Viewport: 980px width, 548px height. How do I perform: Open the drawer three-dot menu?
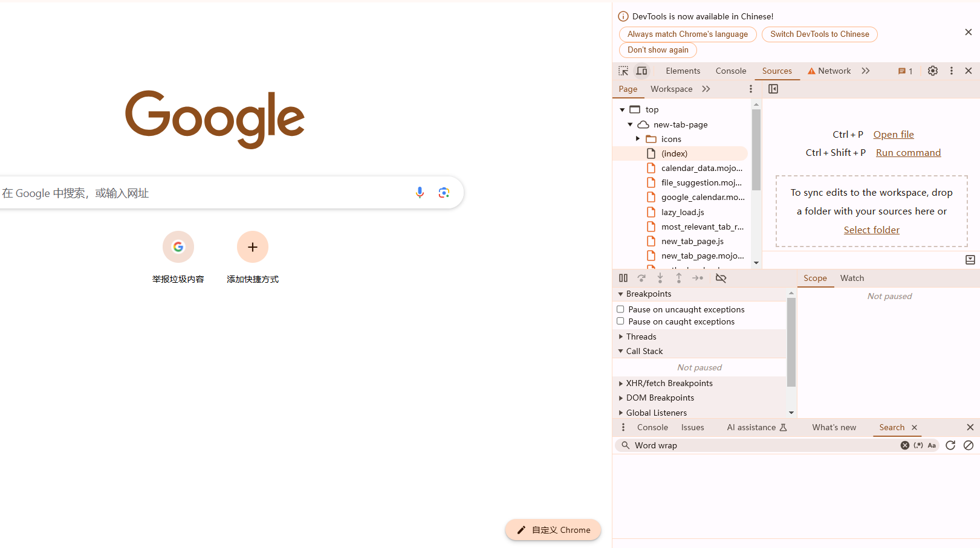tap(623, 427)
